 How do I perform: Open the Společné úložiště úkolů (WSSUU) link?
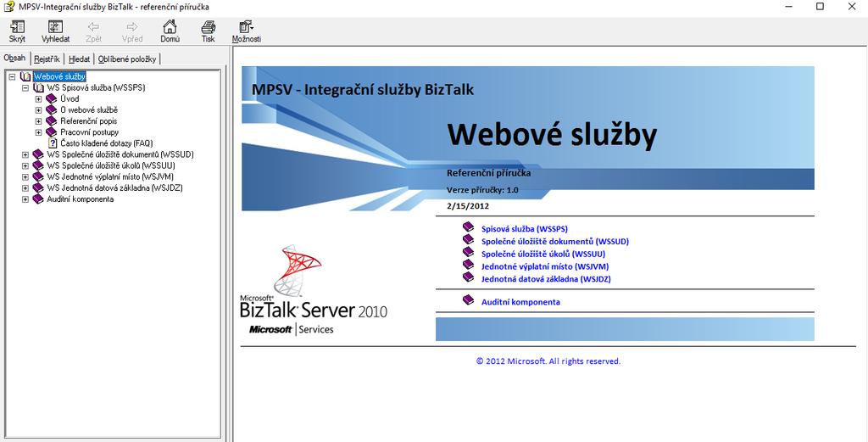click(x=543, y=255)
